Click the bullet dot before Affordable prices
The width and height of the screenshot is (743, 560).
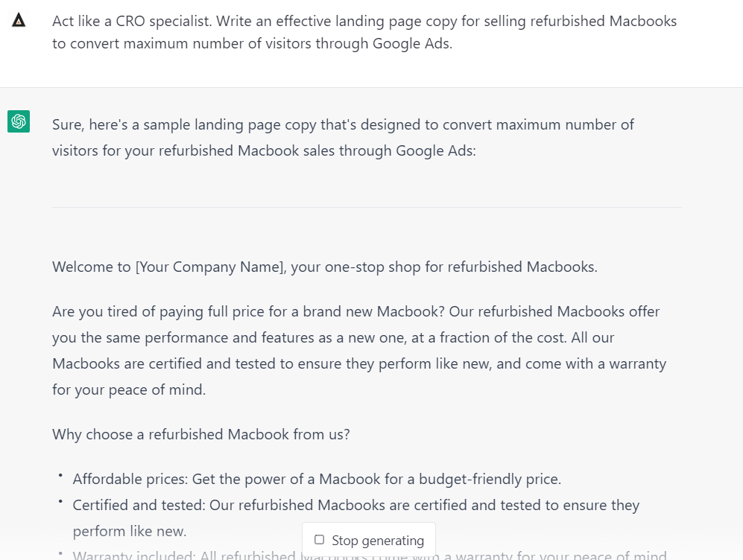coord(60,474)
